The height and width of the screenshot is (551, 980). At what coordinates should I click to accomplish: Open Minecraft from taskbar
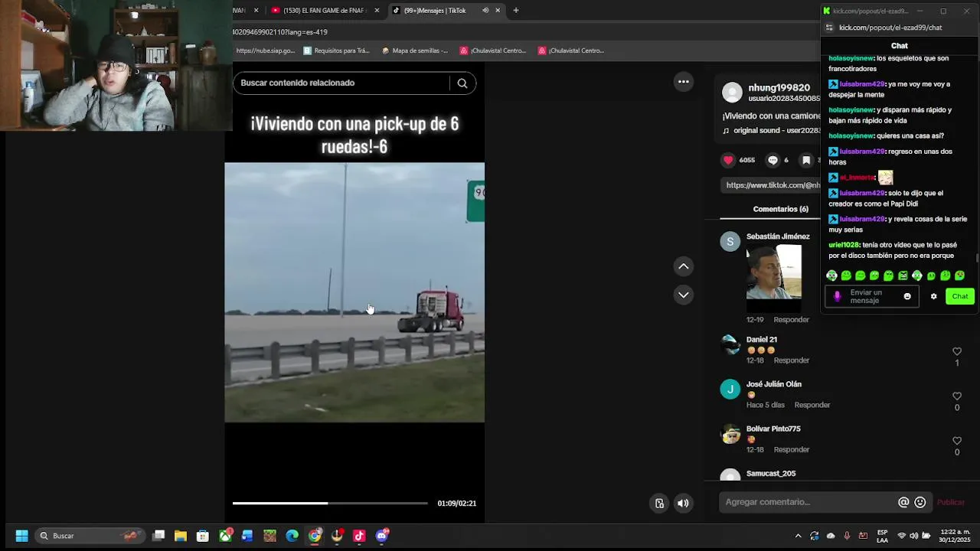(x=269, y=536)
